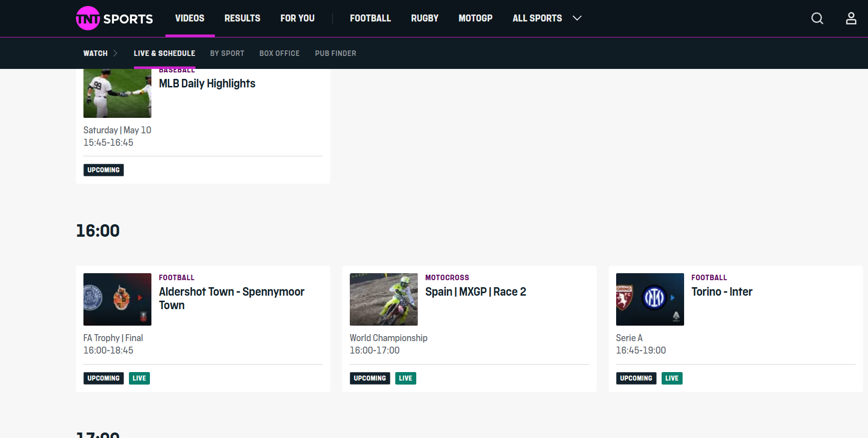
Task: Click Football label on Aldershot Town card
Action: tap(176, 277)
